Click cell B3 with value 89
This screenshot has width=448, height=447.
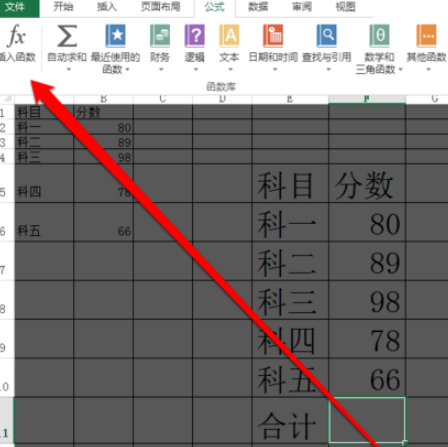click(x=103, y=142)
